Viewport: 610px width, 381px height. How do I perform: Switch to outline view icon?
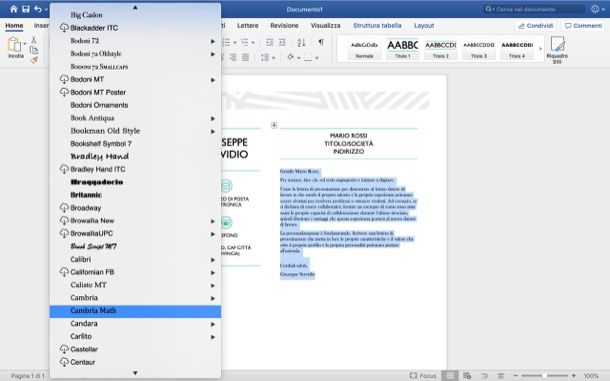pos(484,376)
